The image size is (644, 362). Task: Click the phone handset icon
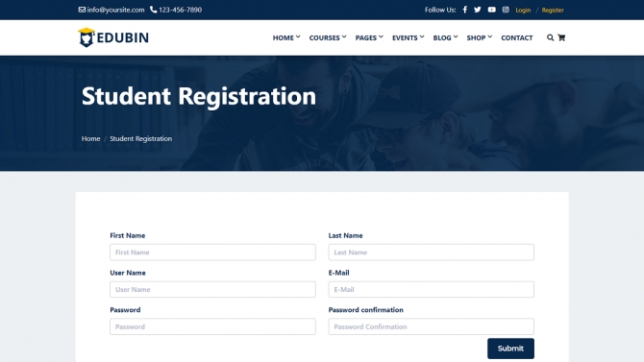click(x=153, y=10)
